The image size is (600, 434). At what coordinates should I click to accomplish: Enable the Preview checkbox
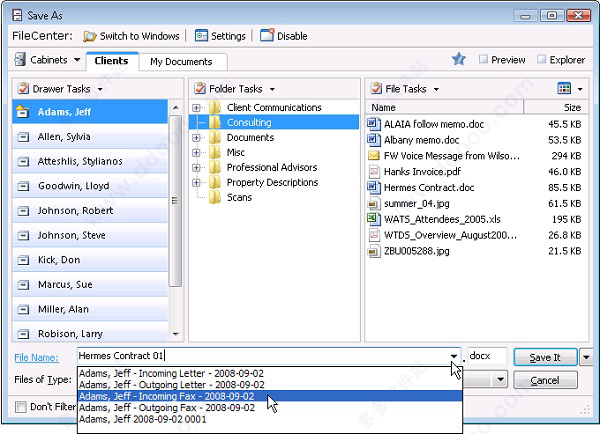click(483, 59)
